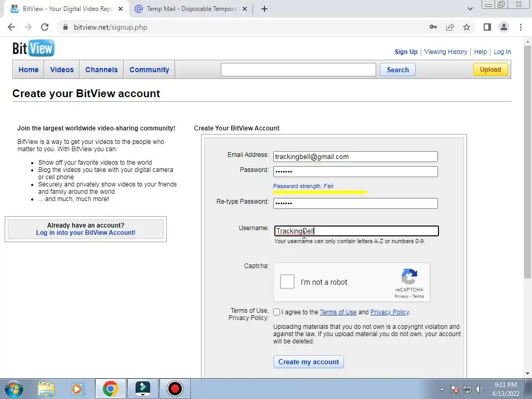Open saved passwords key icon in address bar

(433, 27)
